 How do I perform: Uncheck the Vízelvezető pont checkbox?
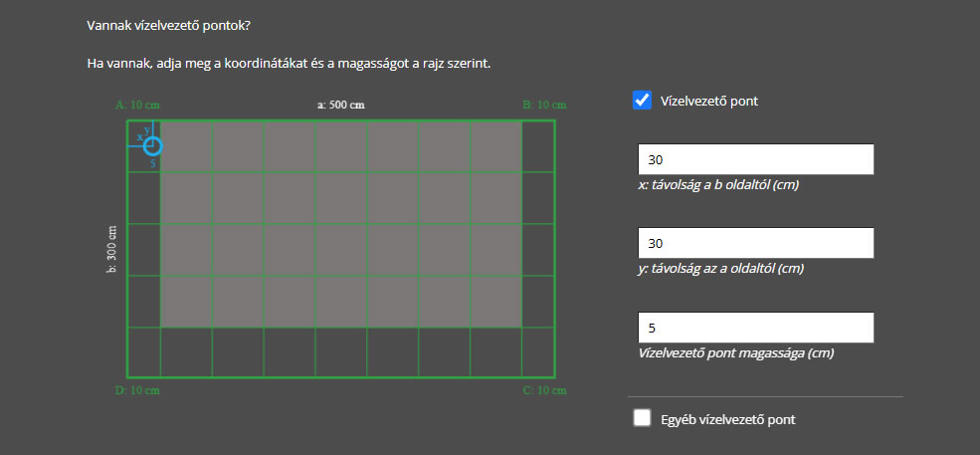[x=642, y=101]
